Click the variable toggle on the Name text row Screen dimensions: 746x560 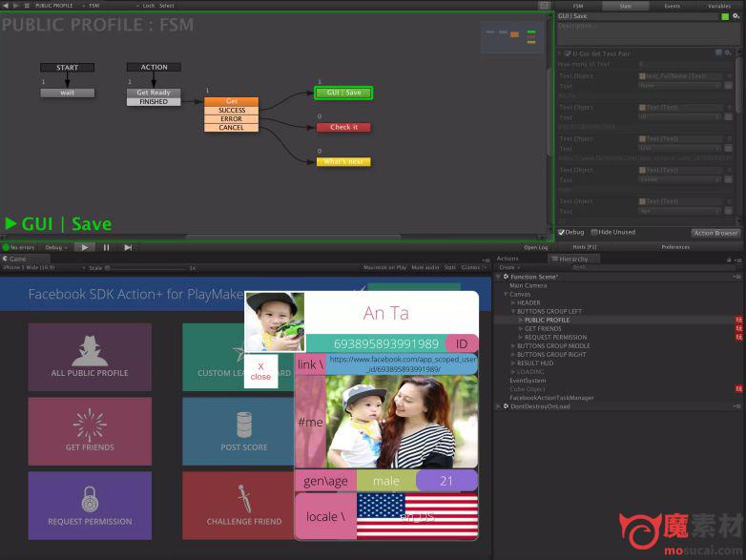(729, 86)
